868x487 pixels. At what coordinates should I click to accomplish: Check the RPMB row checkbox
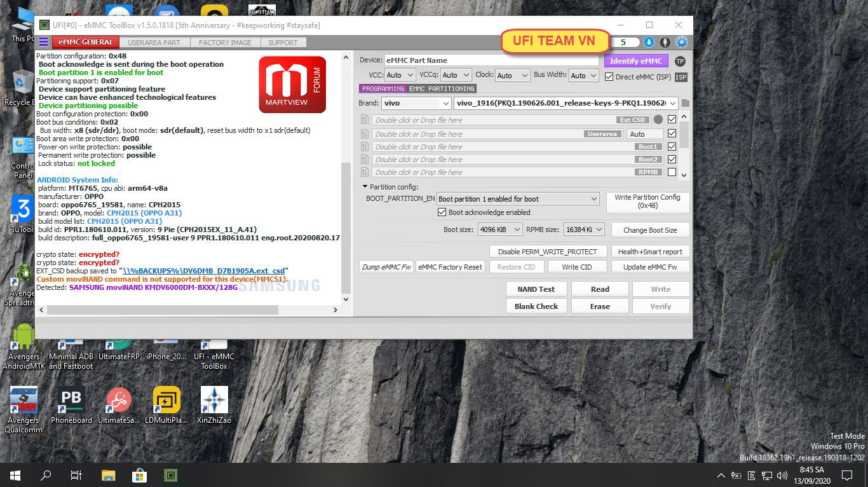click(x=672, y=172)
